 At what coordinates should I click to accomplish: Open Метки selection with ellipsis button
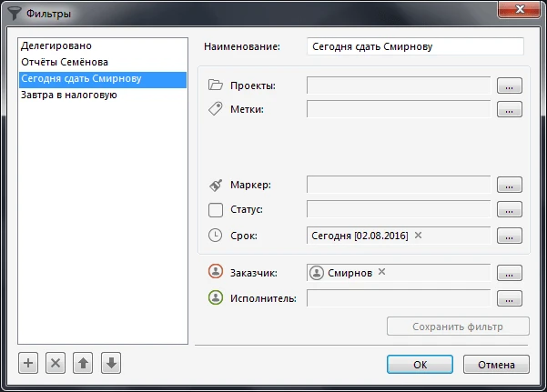point(510,110)
